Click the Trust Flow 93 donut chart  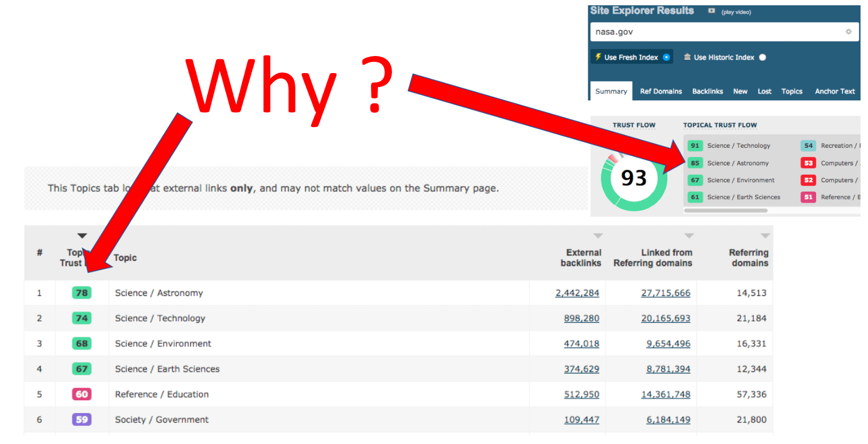[x=634, y=179]
